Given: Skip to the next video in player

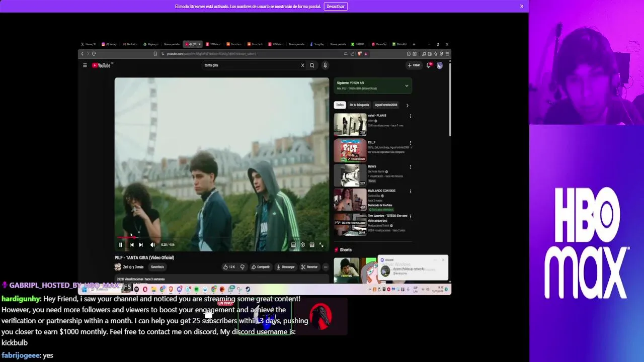Looking at the screenshot, I should click(x=141, y=245).
